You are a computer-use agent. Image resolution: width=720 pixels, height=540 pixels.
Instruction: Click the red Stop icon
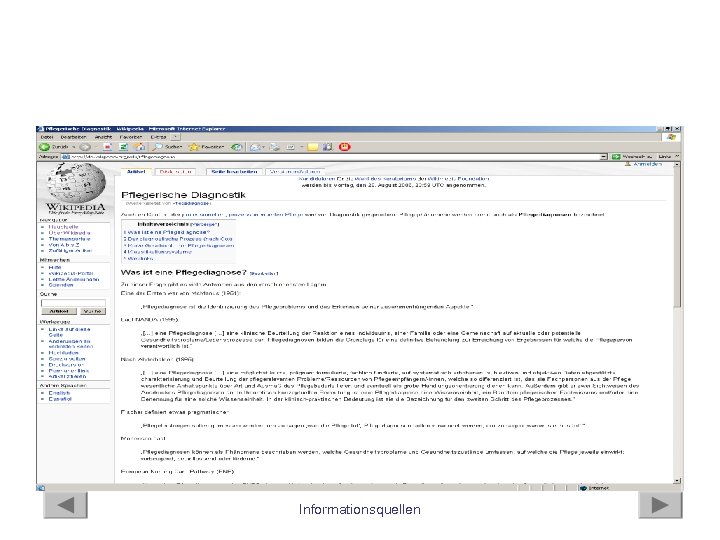click(107, 147)
